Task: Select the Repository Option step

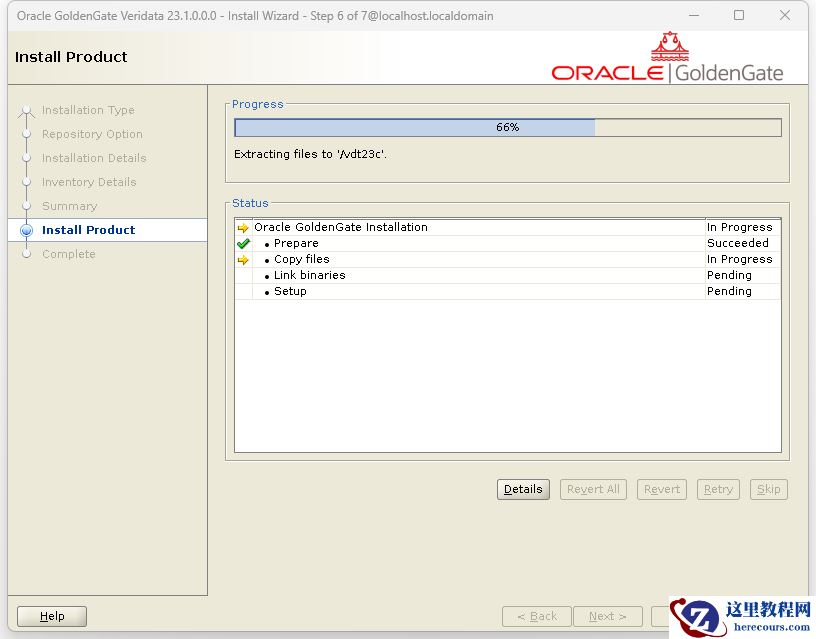Action: (92, 134)
